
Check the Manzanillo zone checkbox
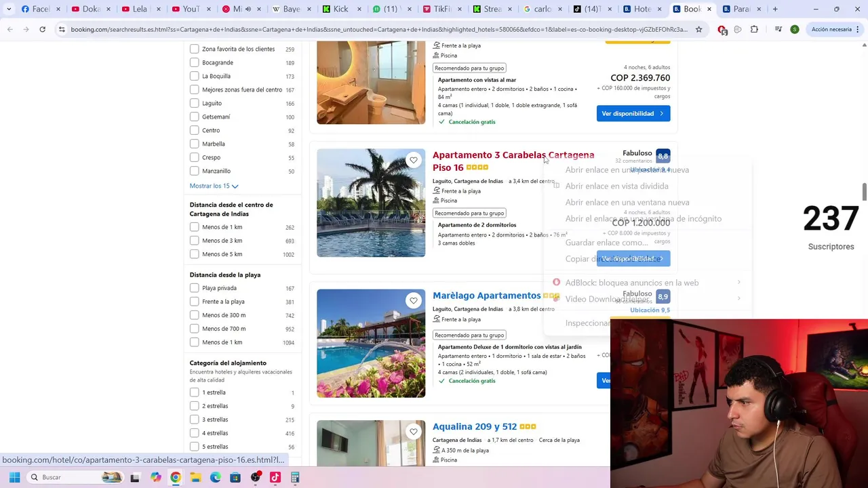coord(195,171)
